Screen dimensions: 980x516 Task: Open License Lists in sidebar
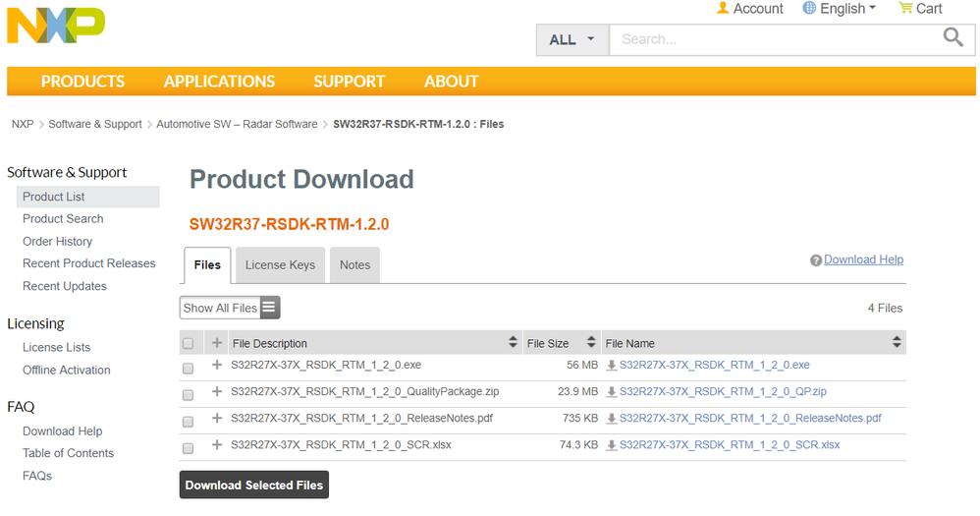point(56,347)
